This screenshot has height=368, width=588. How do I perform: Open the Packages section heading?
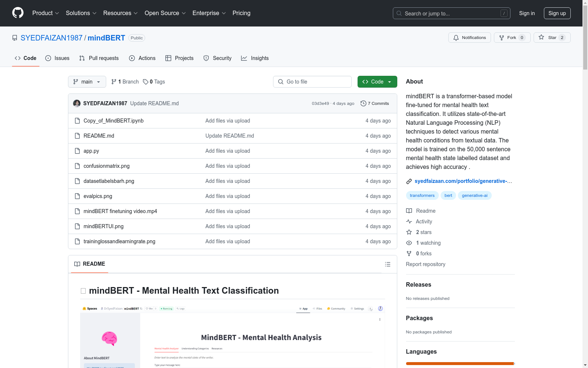pyautogui.click(x=419, y=318)
